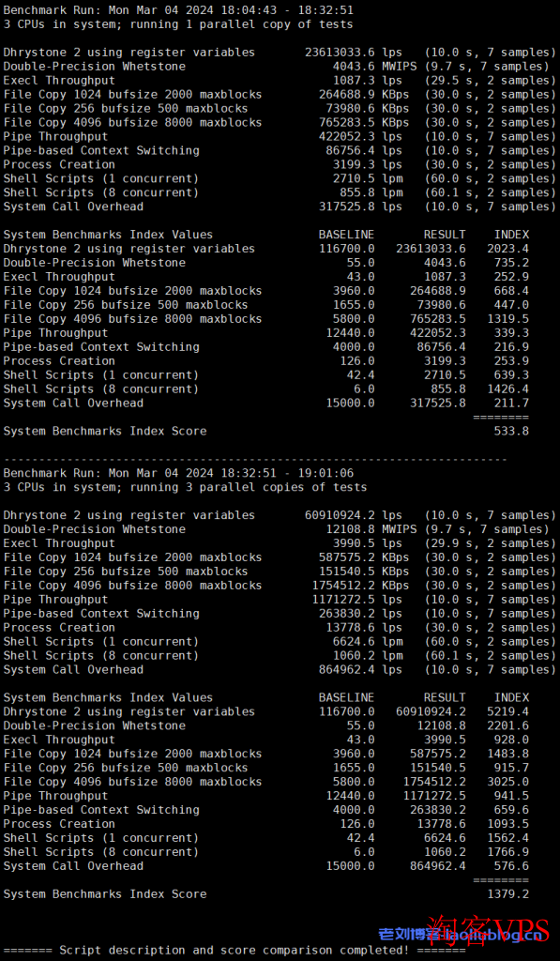Viewport: 560px width, 961px height.
Task: Click the '18:04:43 - 18:32:51' benchmark run line
Action: tap(178, 10)
